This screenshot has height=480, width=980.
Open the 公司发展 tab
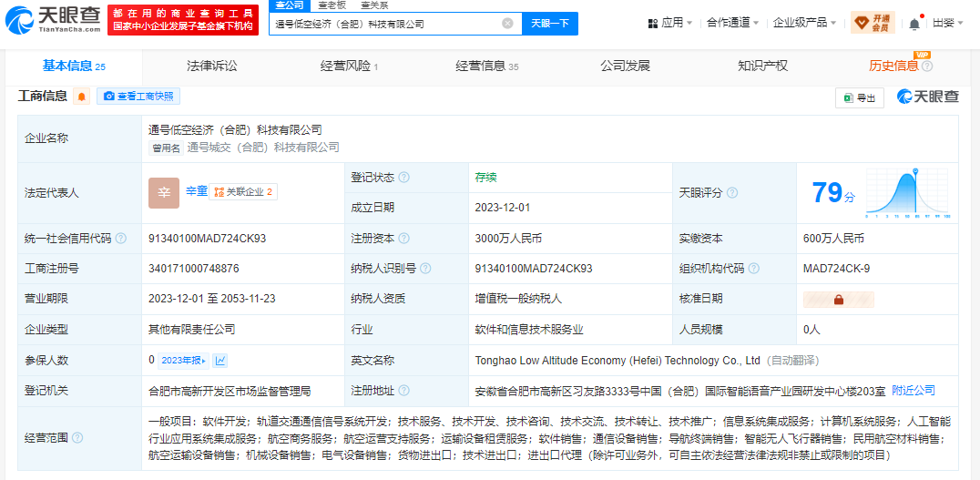625,66
